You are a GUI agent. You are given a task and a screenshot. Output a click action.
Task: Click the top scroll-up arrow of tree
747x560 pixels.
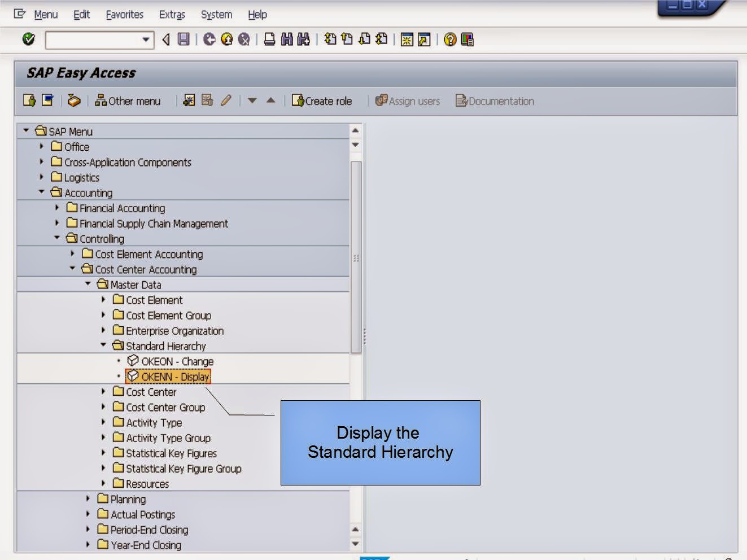[355, 130]
